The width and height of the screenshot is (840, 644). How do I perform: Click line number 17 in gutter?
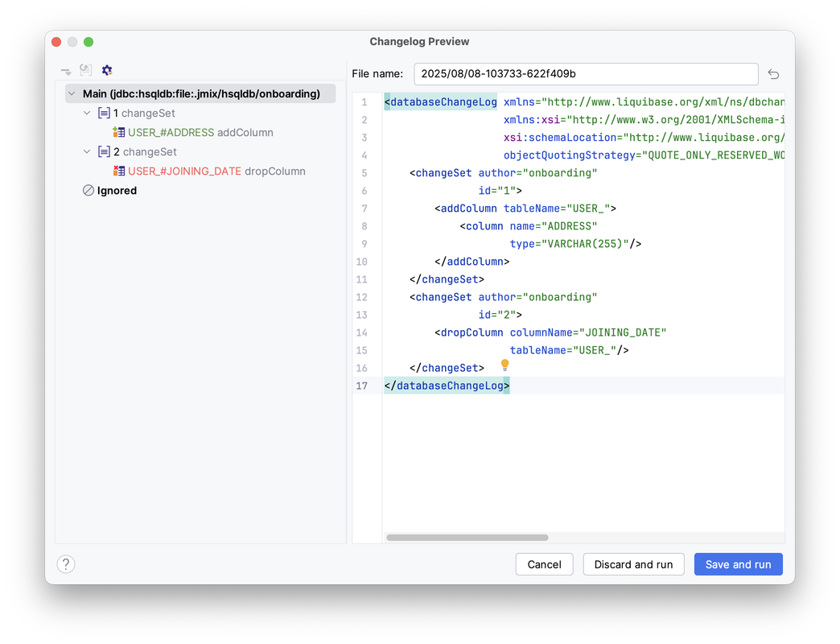362,386
